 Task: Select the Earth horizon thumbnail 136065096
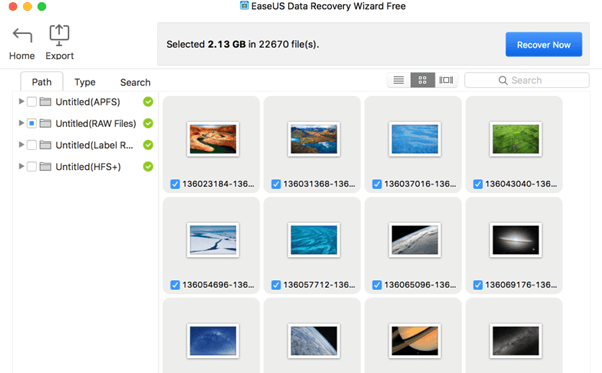point(415,240)
